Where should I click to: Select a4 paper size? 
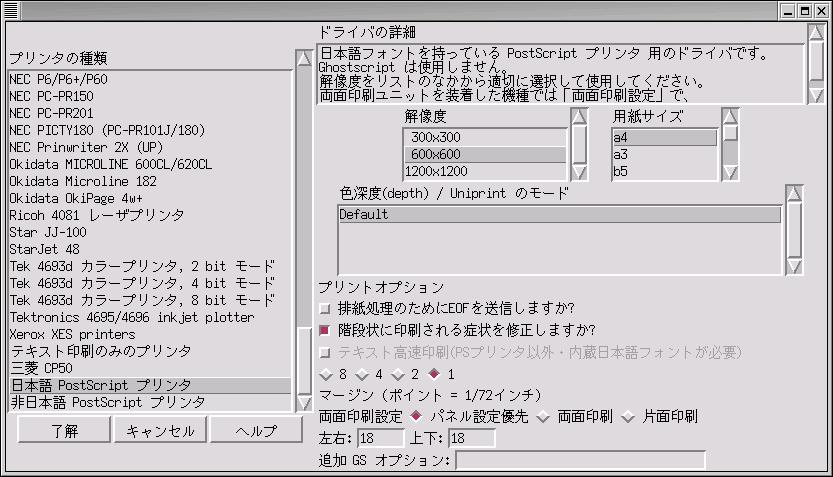(665, 137)
